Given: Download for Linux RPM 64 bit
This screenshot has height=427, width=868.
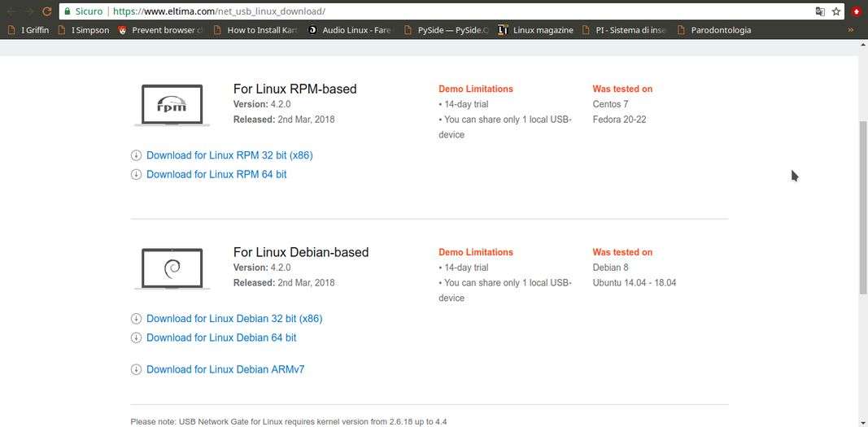Looking at the screenshot, I should [x=216, y=174].
